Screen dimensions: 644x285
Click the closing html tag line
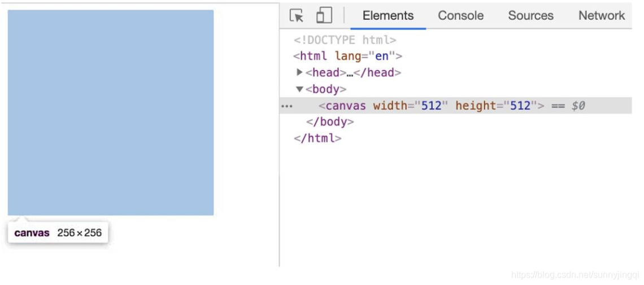click(x=317, y=139)
